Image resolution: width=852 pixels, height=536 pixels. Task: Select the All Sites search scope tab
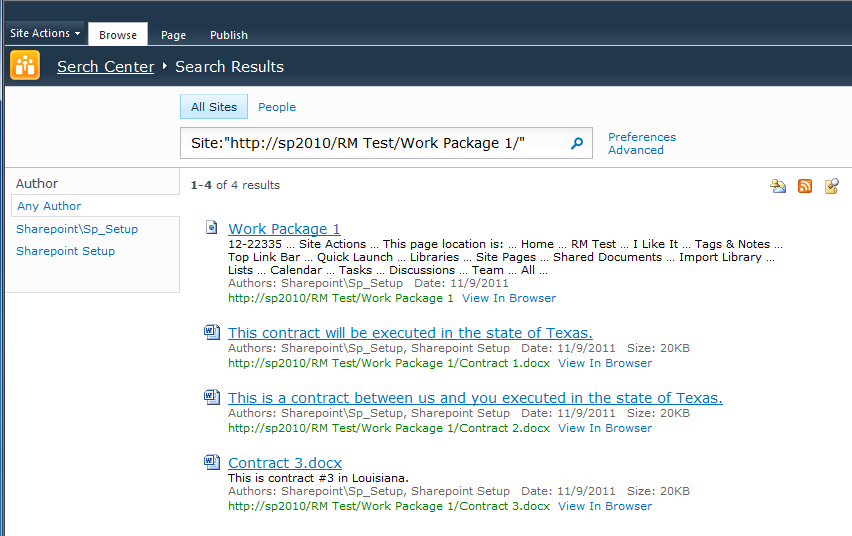(x=214, y=107)
